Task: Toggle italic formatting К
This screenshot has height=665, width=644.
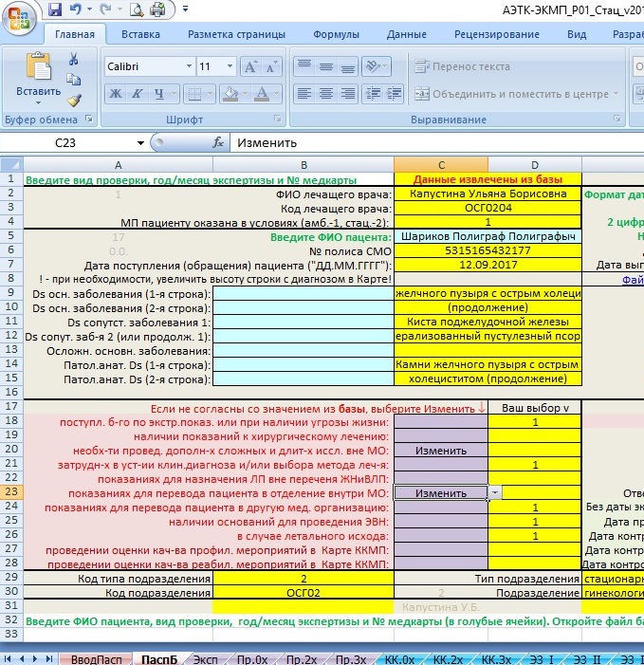Action: (137, 94)
